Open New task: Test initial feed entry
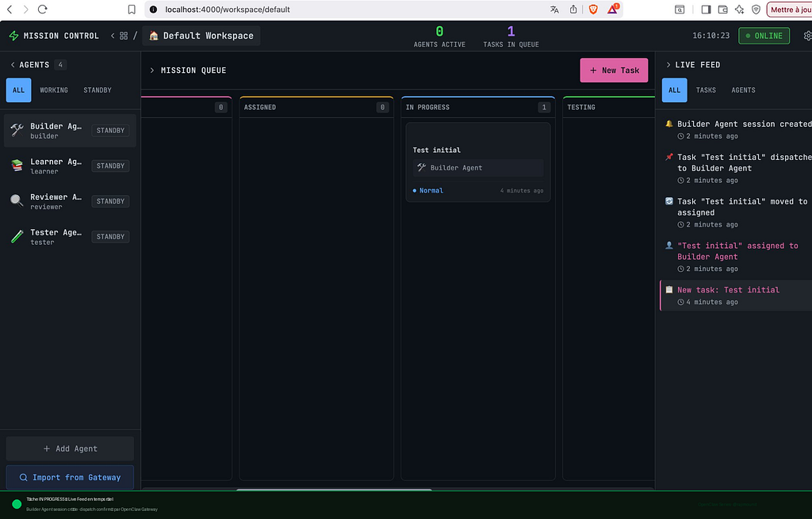This screenshot has height=519, width=812. 736,296
